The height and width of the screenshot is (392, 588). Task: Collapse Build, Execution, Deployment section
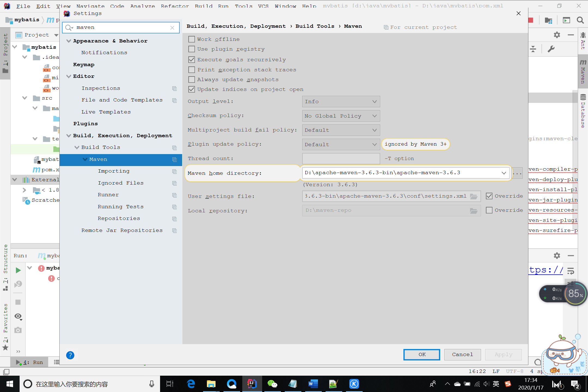tap(69, 136)
